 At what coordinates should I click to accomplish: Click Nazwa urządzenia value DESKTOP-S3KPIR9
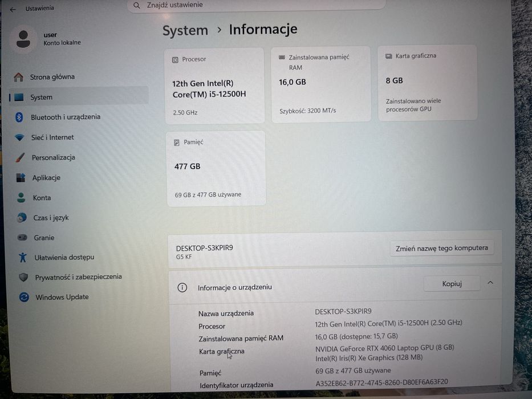pos(343,311)
